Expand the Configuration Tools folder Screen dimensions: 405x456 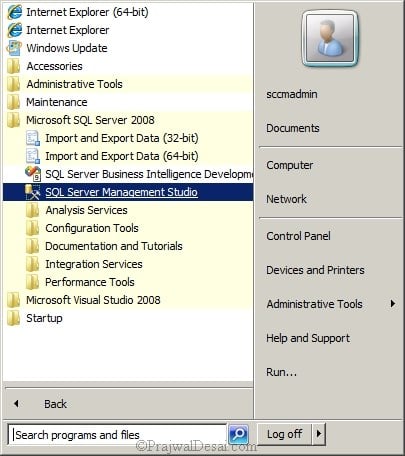[92, 228]
